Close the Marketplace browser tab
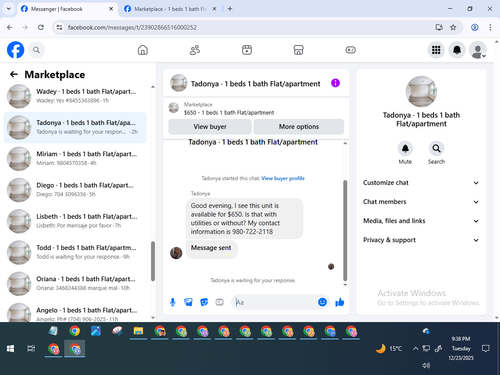500x375 pixels. 214,9
